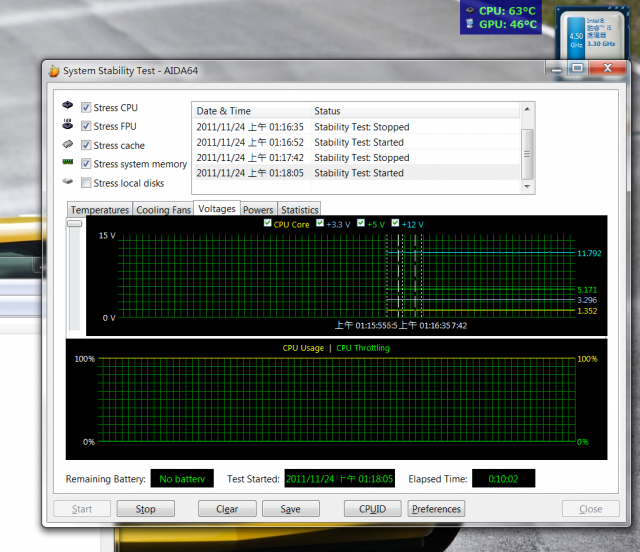Open the CPUID panel button
Image resolution: width=640 pixels, height=552 pixels.
coord(372,509)
